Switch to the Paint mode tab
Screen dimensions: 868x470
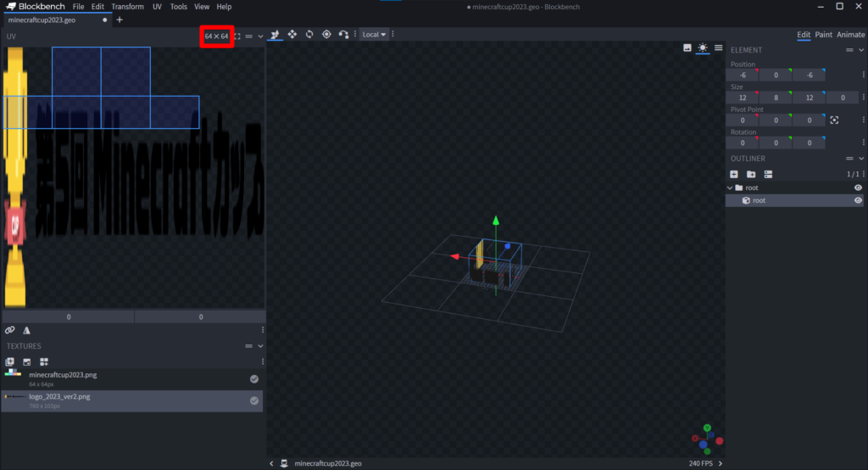[823, 35]
